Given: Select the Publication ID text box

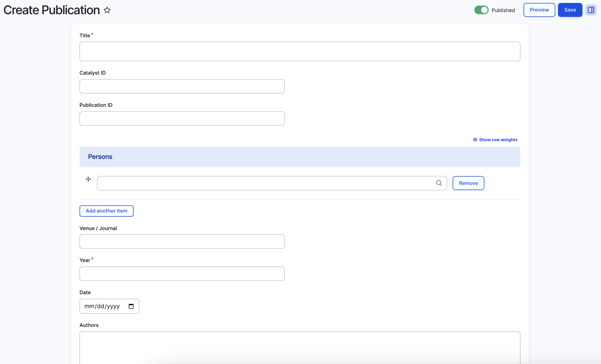Looking at the screenshot, I should click(182, 119).
